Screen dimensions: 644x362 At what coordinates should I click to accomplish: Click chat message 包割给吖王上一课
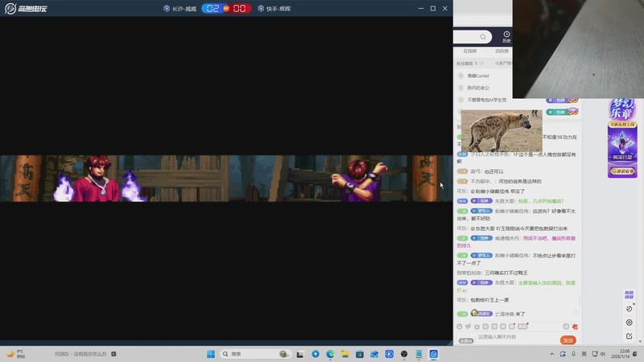(x=489, y=300)
